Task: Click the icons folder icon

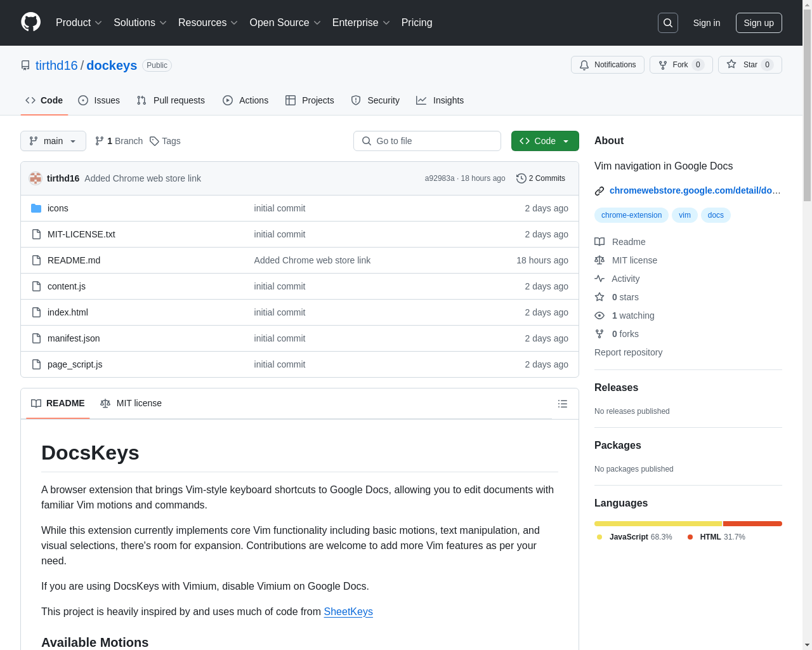Action: tap(36, 208)
